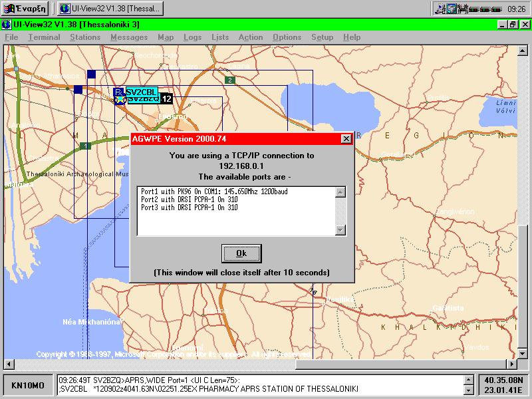
Task: Confirm the AGWPE dialog with Ok
Action: tap(241, 253)
